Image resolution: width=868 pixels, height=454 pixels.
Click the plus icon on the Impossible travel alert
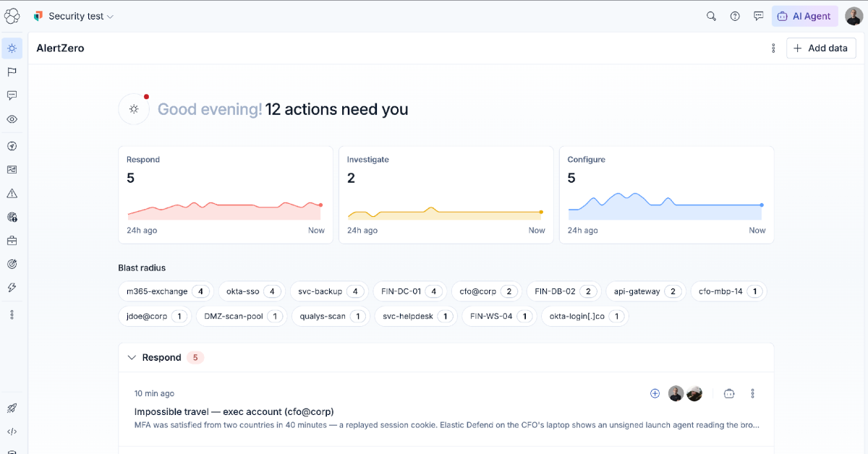coord(655,393)
